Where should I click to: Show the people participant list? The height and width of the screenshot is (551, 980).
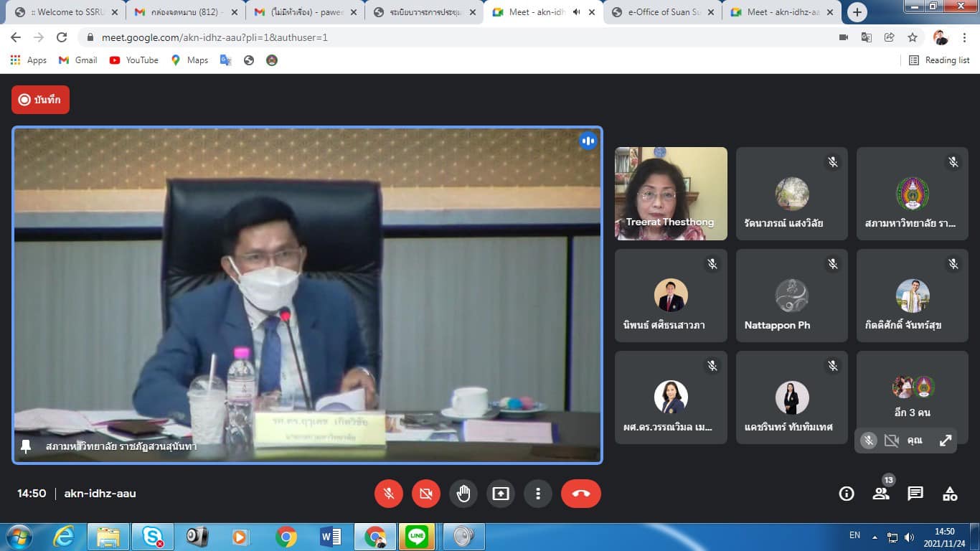coord(881,494)
